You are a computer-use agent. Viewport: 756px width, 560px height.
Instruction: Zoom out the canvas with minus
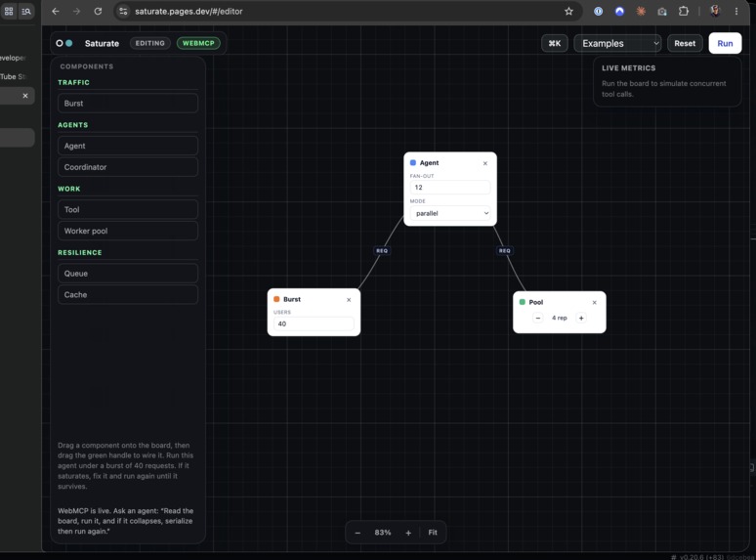click(x=357, y=533)
